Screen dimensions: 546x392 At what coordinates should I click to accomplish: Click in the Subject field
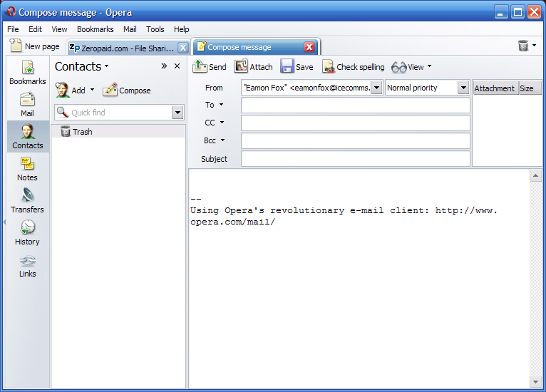click(x=356, y=159)
